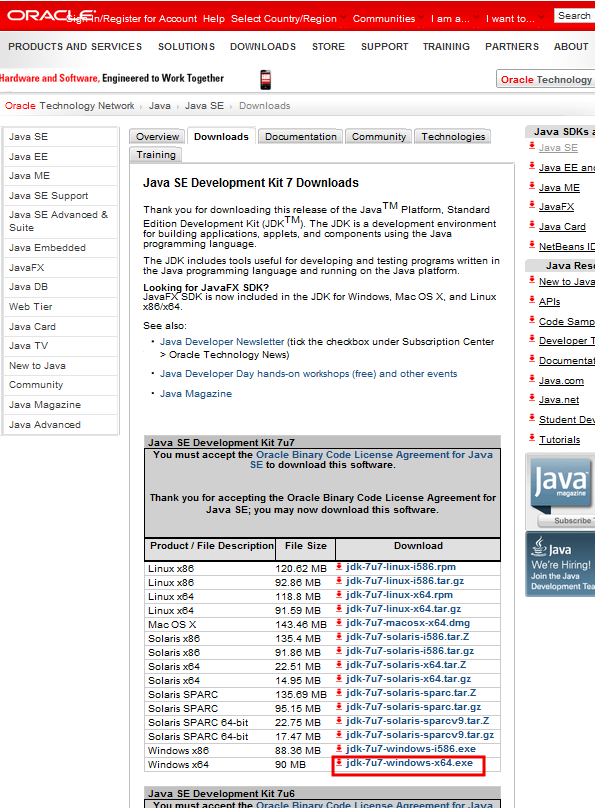Open the Training tab
This screenshot has height=808, width=595.
(156, 155)
